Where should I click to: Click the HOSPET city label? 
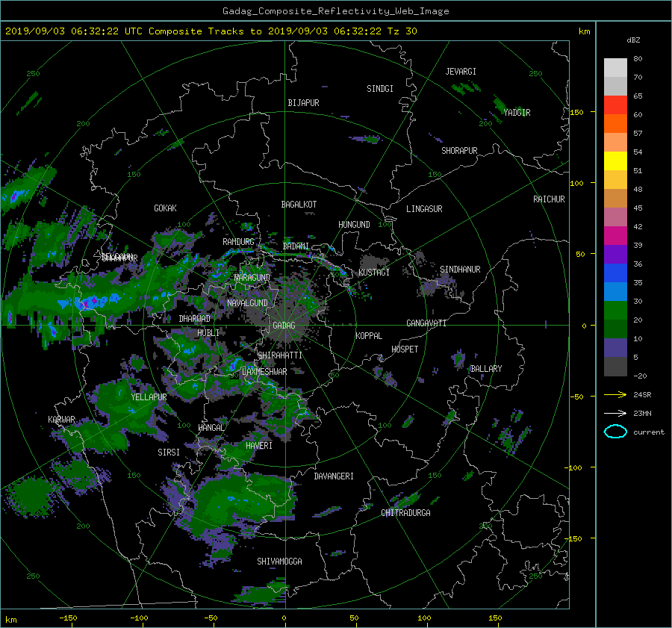(405, 349)
